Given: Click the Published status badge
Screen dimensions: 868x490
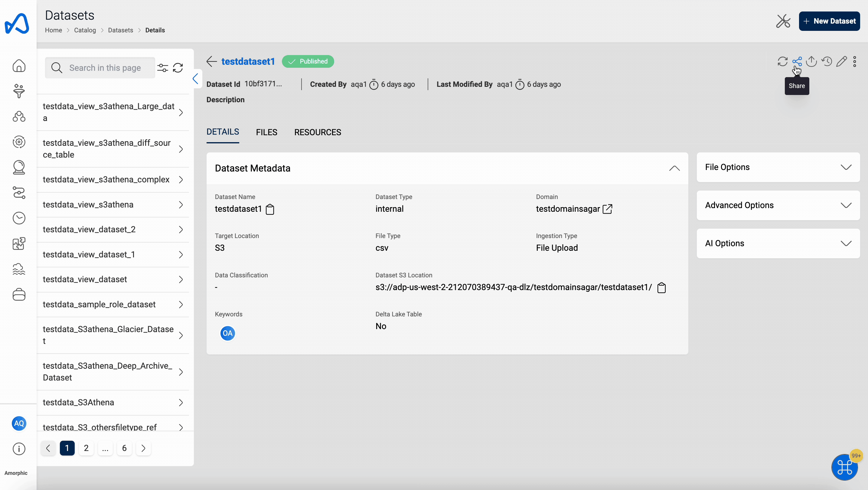Looking at the screenshot, I should pos(308,61).
